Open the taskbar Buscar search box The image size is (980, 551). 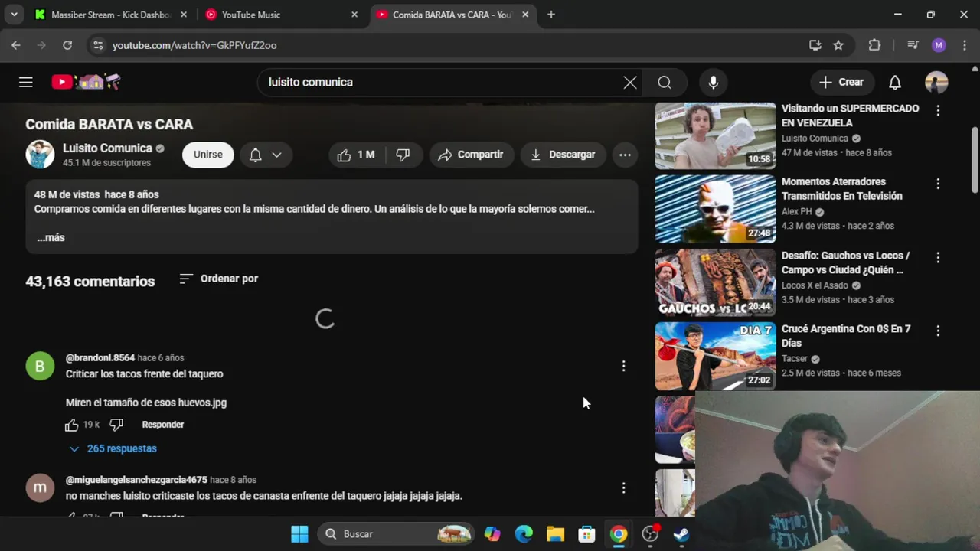397,534
